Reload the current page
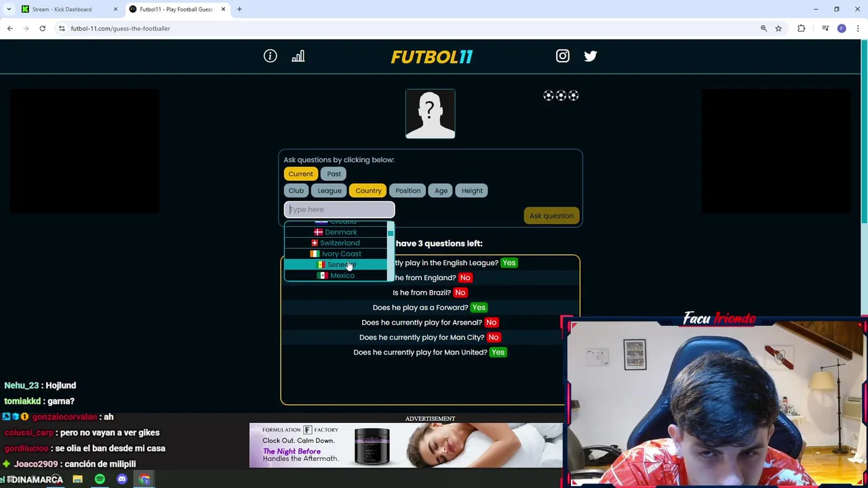 pyautogui.click(x=42, y=28)
